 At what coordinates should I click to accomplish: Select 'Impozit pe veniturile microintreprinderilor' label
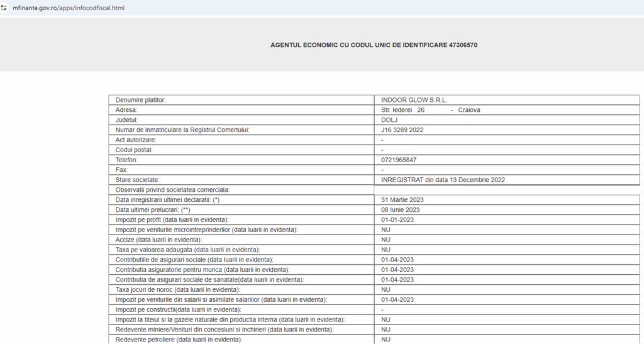point(206,230)
